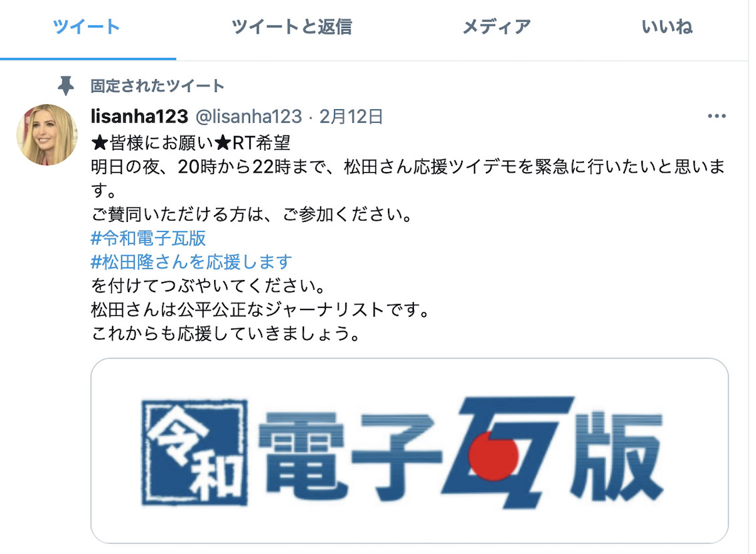
Task: Click the 令和 stamp emblem in the image
Action: coord(195,452)
